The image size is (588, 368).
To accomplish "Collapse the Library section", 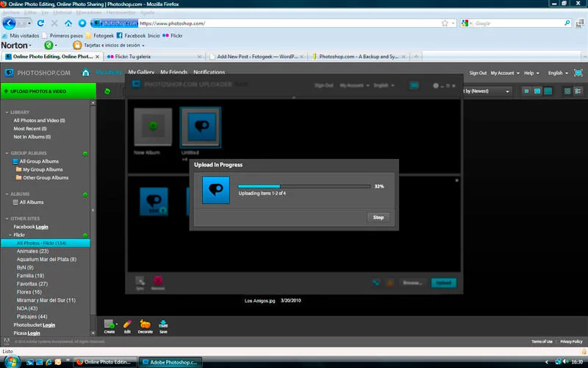I will (7, 113).
